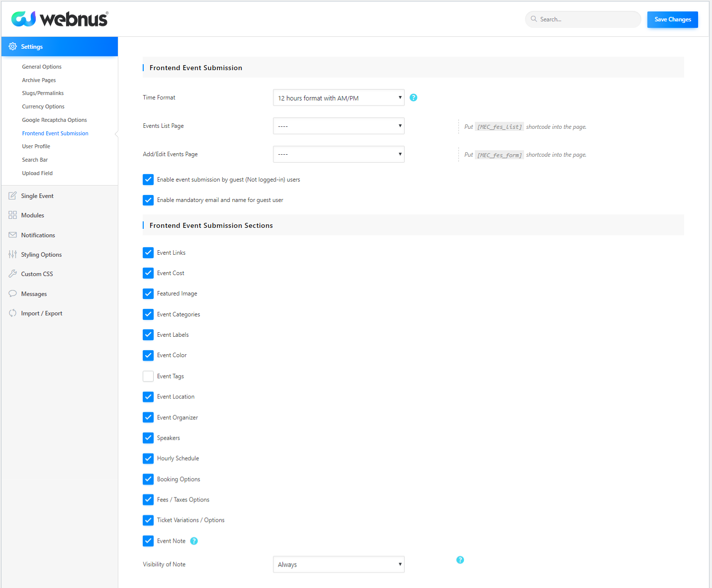This screenshot has width=712, height=588.
Task: Uncheck mandatory email and name for guest
Action: click(x=148, y=200)
